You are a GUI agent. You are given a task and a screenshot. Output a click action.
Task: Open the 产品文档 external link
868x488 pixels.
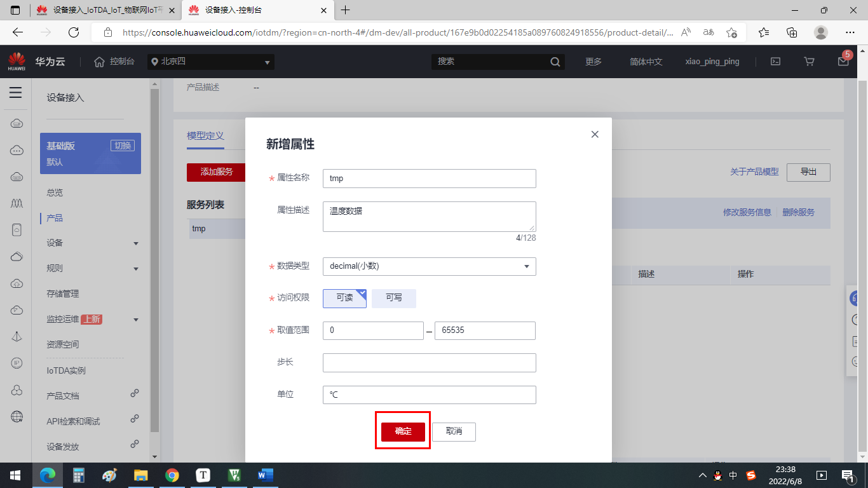(x=63, y=396)
